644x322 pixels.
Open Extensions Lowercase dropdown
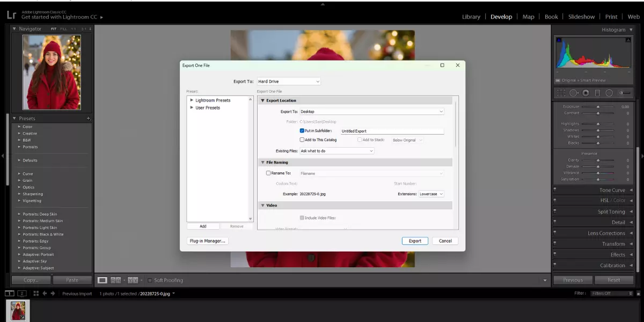click(x=431, y=194)
